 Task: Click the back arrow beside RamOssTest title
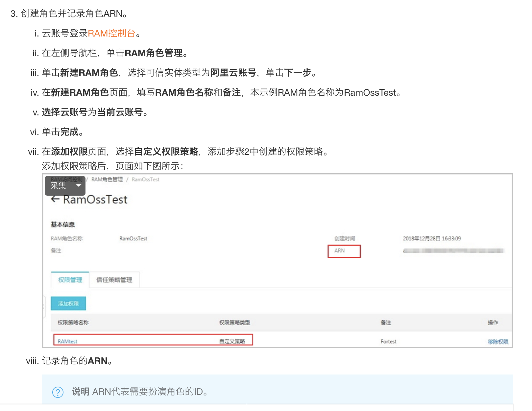click(55, 199)
